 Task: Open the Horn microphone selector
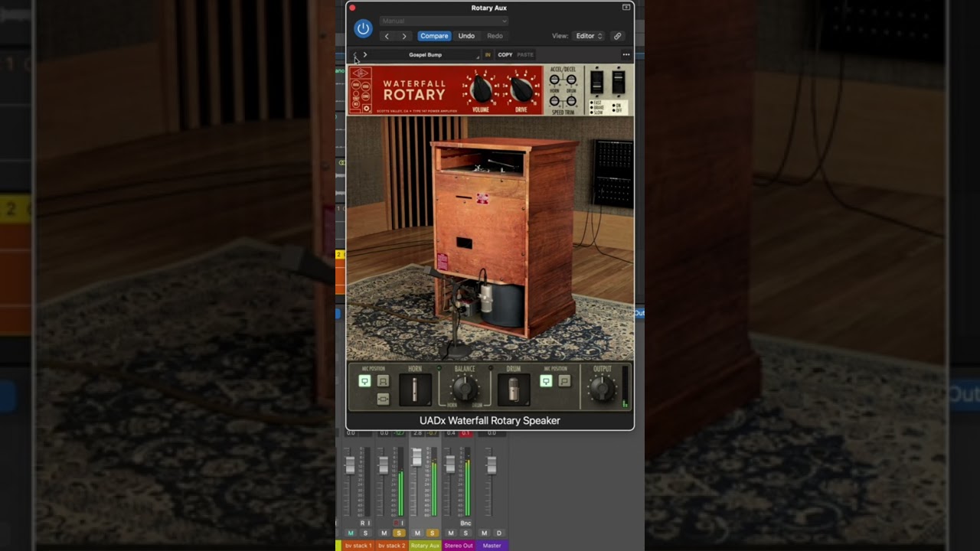pyautogui.click(x=415, y=390)
